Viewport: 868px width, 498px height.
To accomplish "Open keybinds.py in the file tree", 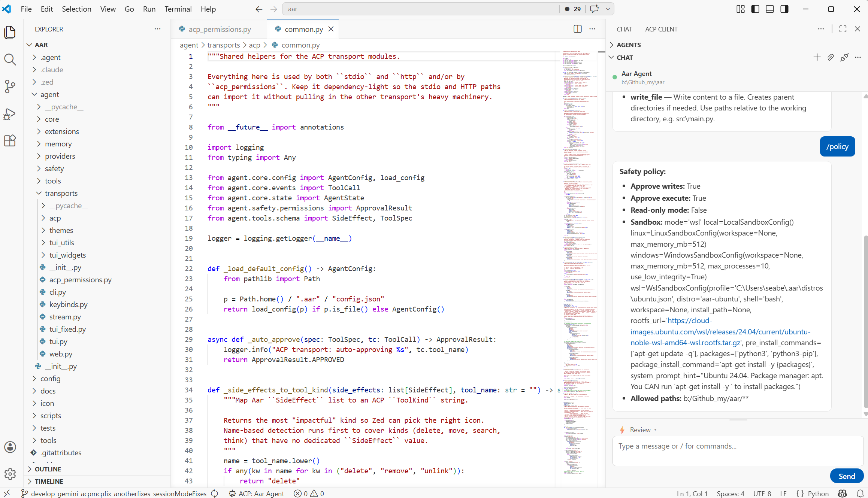I will (x=68, y=304).
